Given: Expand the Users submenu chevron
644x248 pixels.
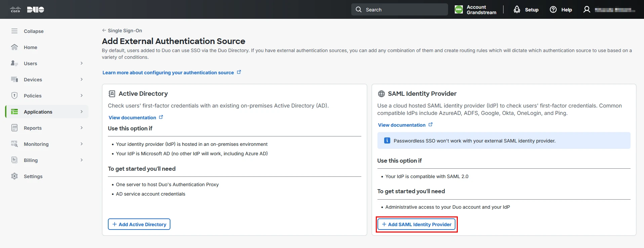Looking at the screenshot, I should [x=82, y=63].
